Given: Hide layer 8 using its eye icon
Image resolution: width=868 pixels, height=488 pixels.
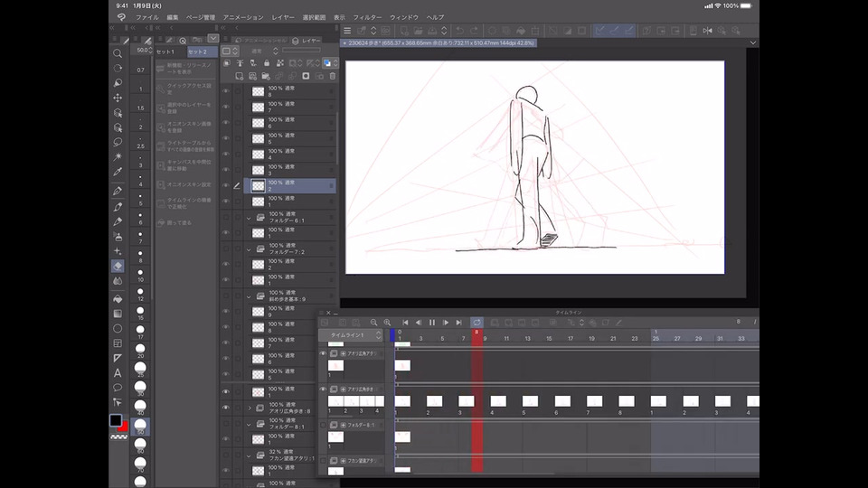Looking at the screenshot, I should [226, 91].
